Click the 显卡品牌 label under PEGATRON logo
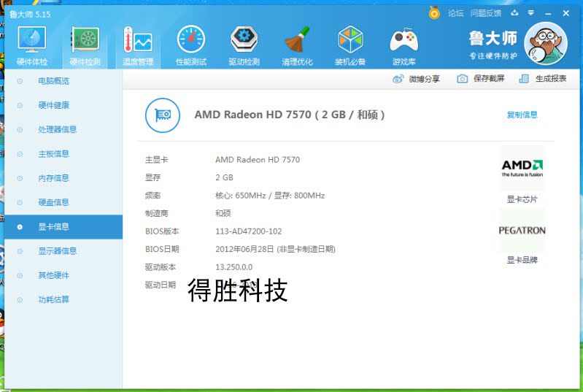This screenshot has height=392, width=583. [x=522, y=260]
